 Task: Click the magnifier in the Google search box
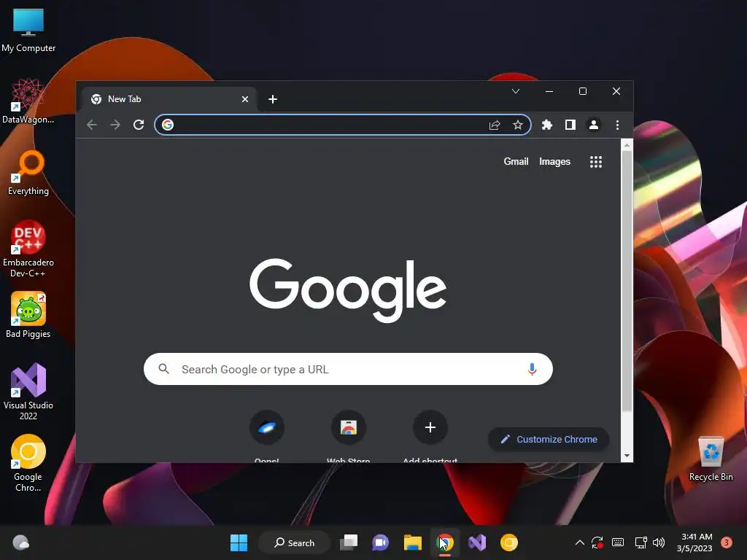pos(164,369)
